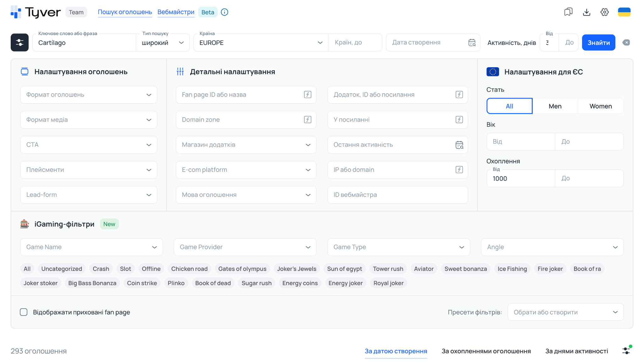Click the Team badge
Screen dimensions: 644x362
[x=76, y=12]
